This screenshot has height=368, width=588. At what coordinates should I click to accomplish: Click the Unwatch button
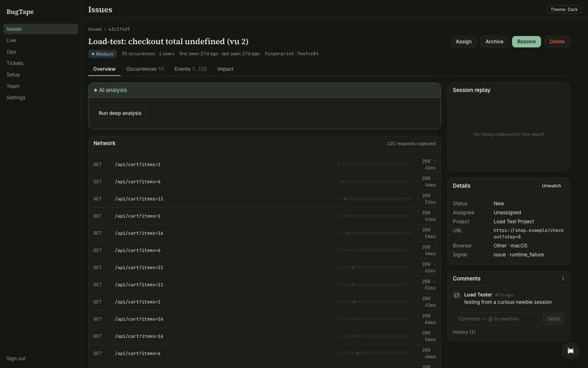[x=551, y=186]
